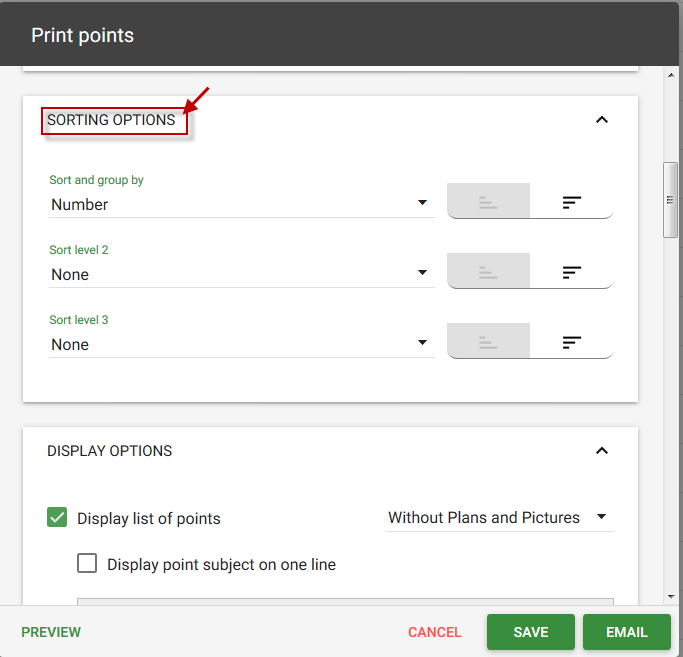
Task: Open the Sort level 2 dropdown
Action: (242, 274)
